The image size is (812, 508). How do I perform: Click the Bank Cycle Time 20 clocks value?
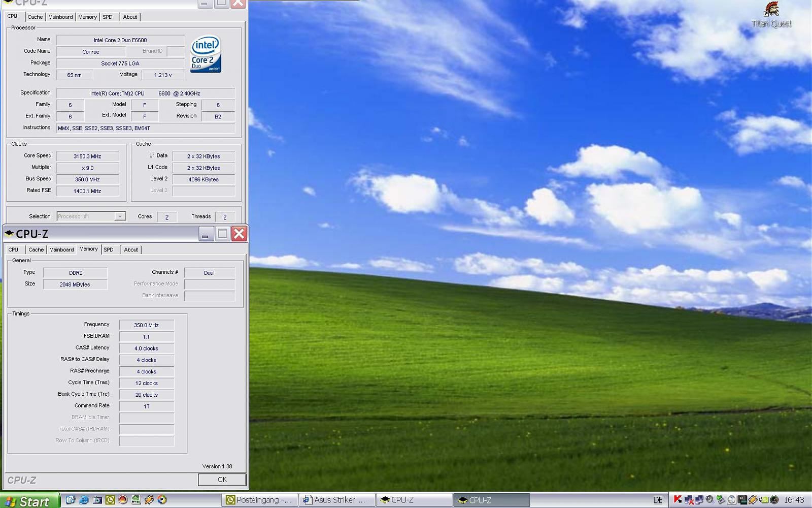(146, 395)
